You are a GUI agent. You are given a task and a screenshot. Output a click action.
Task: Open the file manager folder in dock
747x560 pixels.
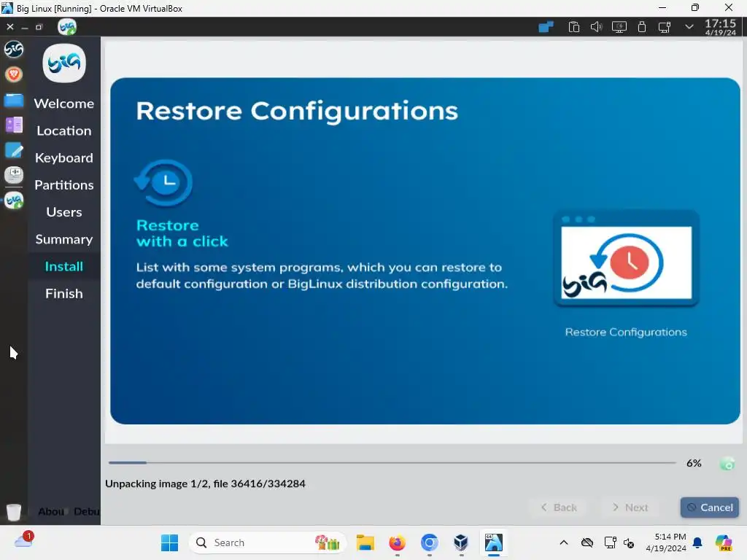(14, 100)
